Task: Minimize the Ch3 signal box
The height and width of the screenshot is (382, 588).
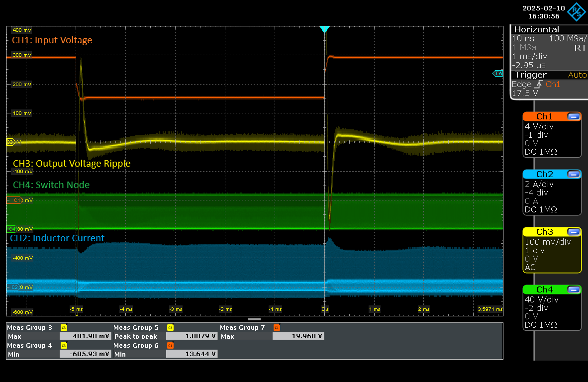Action: tap(574, 232)
